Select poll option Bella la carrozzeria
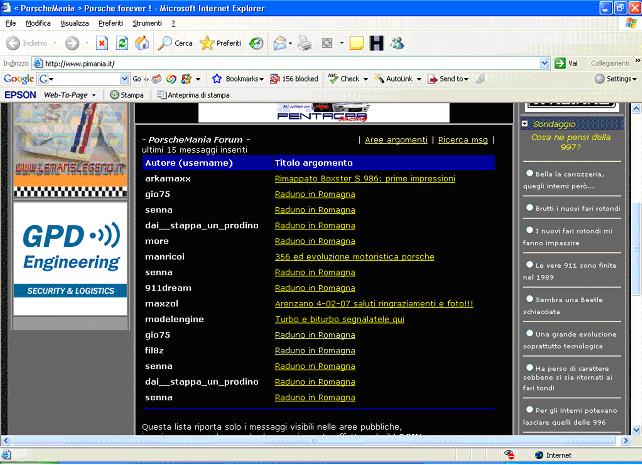 pos(530,173)
